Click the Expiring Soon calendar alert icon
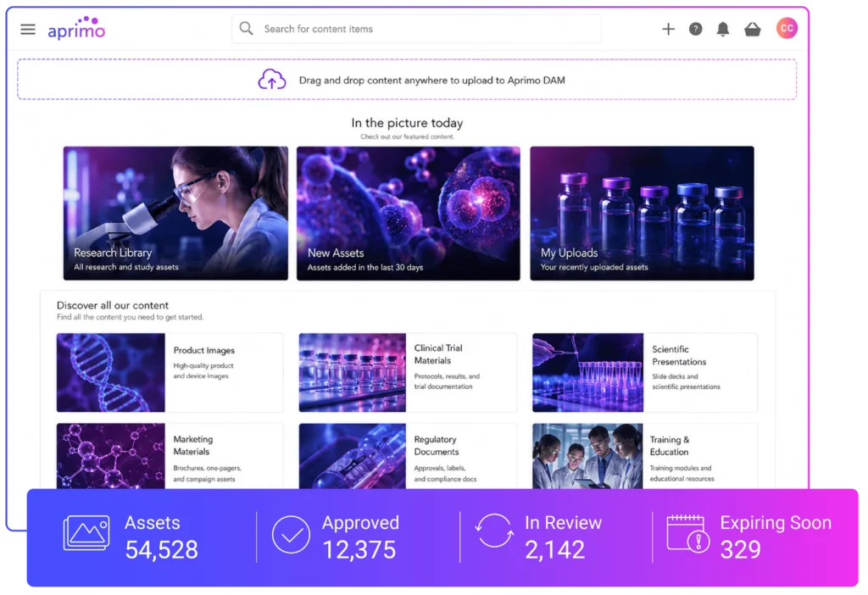The width and height of the screenshot is (868, 595). 687,533
